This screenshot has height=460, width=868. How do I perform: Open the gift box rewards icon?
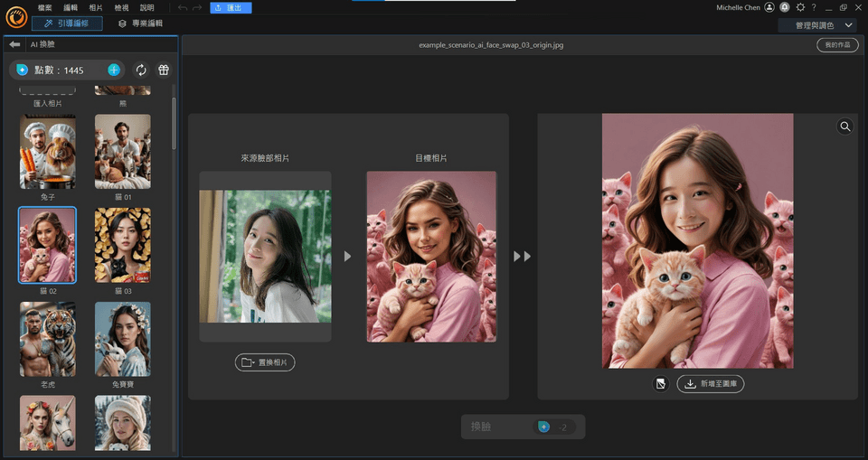click(x=164, y=70)
